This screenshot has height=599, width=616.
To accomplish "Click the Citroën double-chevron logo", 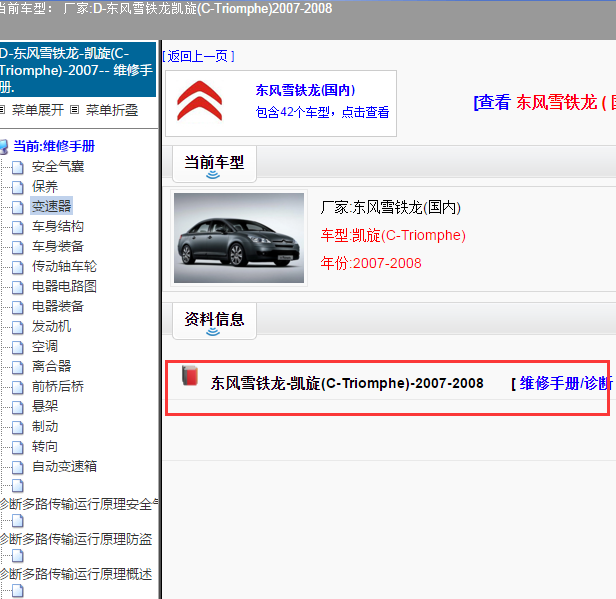I will (200, 101).
